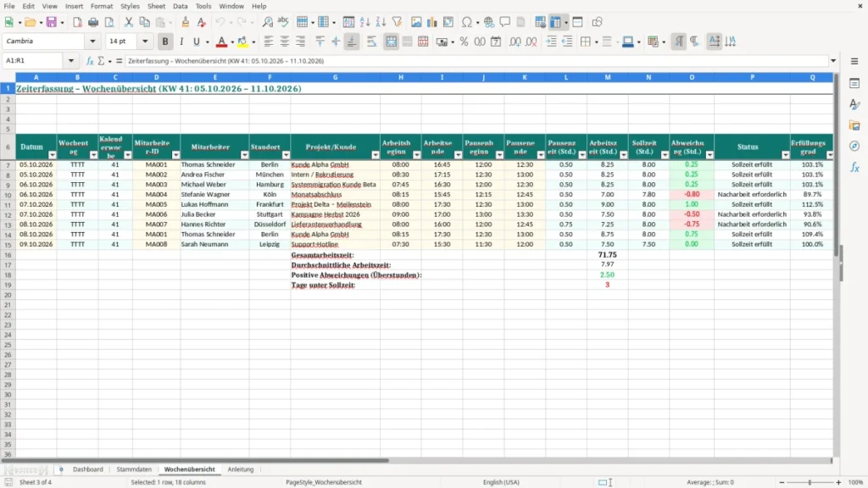Open Print Preview icon
868x488 pixels.
tap(109, 22)
